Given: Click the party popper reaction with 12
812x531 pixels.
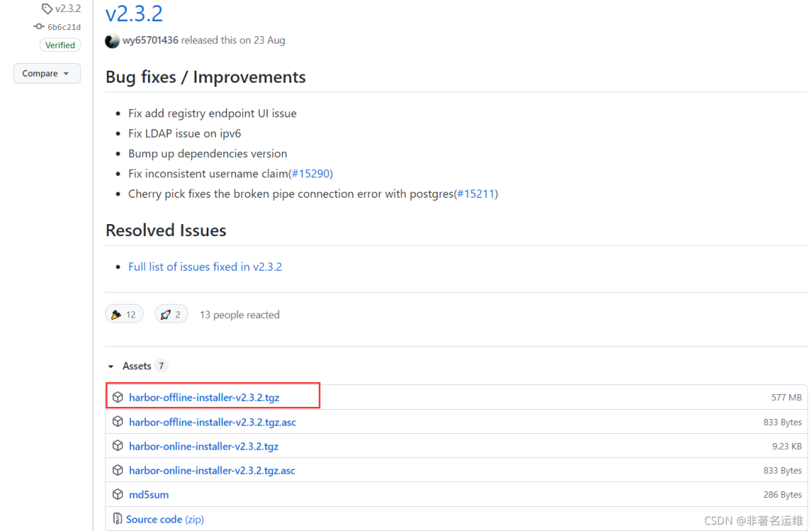Looking at the screenshot, I should point(124,314).
